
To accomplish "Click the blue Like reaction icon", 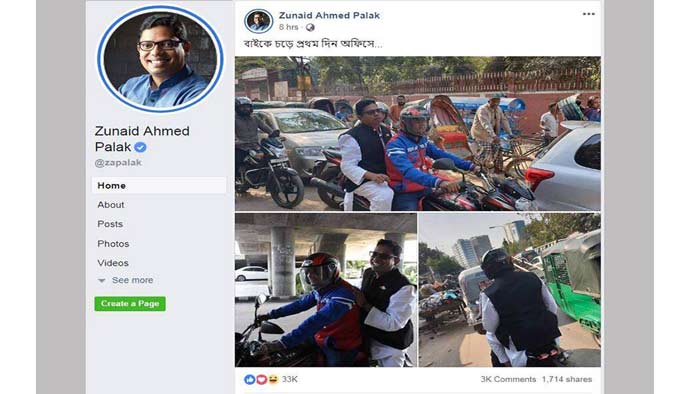I will (x=250, y=379).
